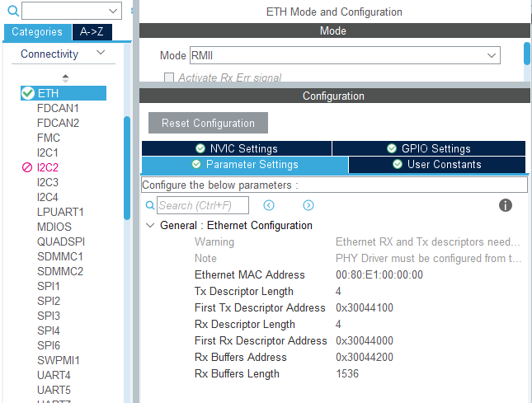The width and height of the screenshot is (532, 403).
Task: Click the Reset Configuration button
Action: [208, 123]
